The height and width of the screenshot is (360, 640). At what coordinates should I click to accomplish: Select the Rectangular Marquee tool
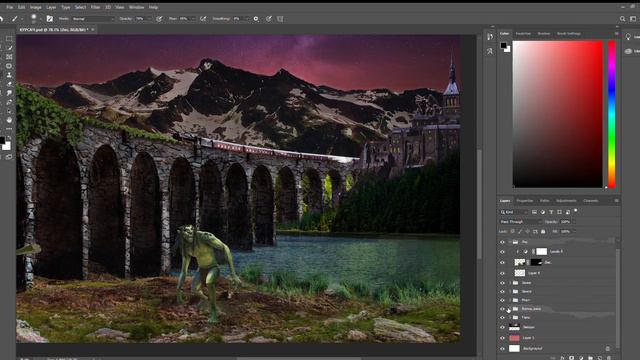click(9, 38)
